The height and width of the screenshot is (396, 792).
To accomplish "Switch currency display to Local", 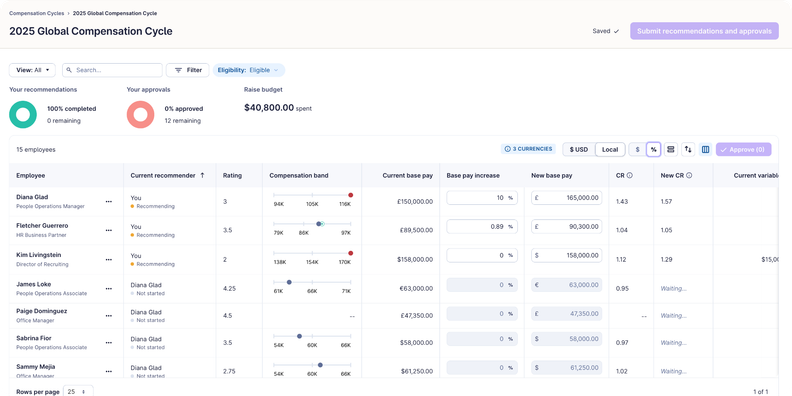I will [610, 150].
